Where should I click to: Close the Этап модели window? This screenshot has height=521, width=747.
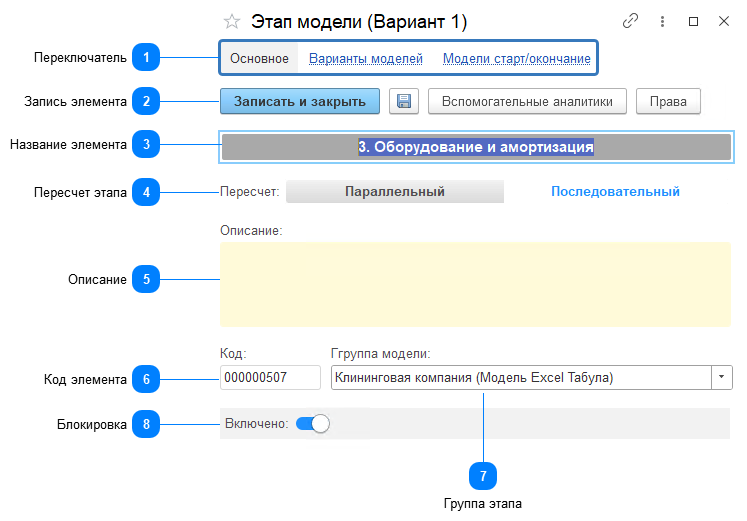[724, 21]
